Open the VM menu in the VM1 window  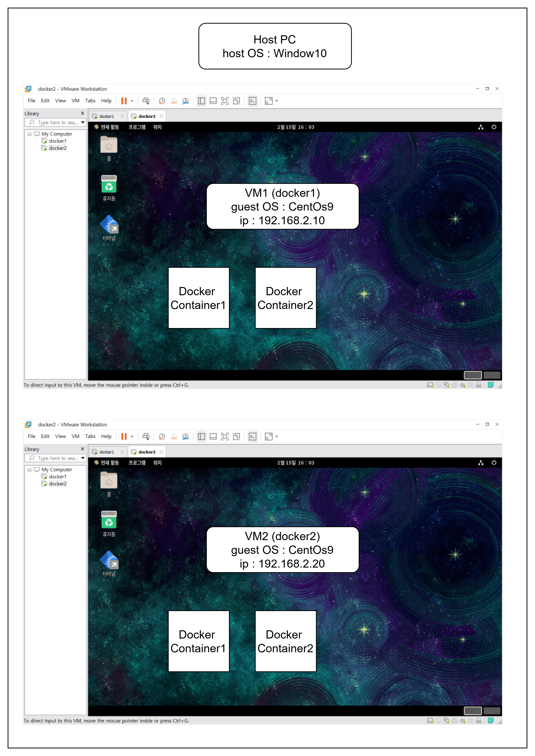point(75,101)
